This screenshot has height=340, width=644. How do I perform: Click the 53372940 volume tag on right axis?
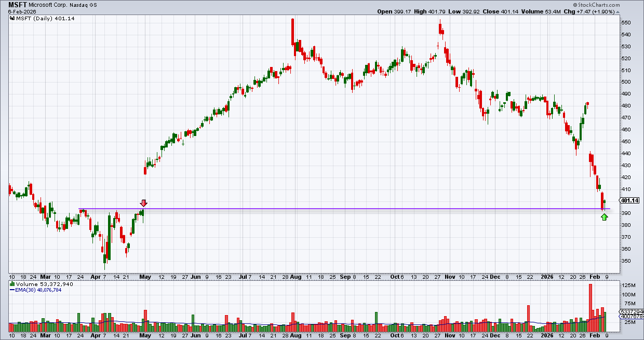[632, 311]
